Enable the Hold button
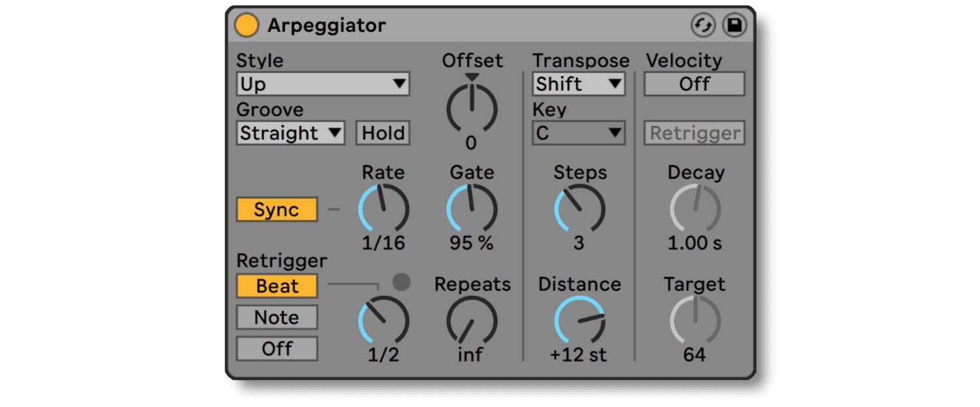The height and width of the screenshot is (407, 980). (384, 133)
